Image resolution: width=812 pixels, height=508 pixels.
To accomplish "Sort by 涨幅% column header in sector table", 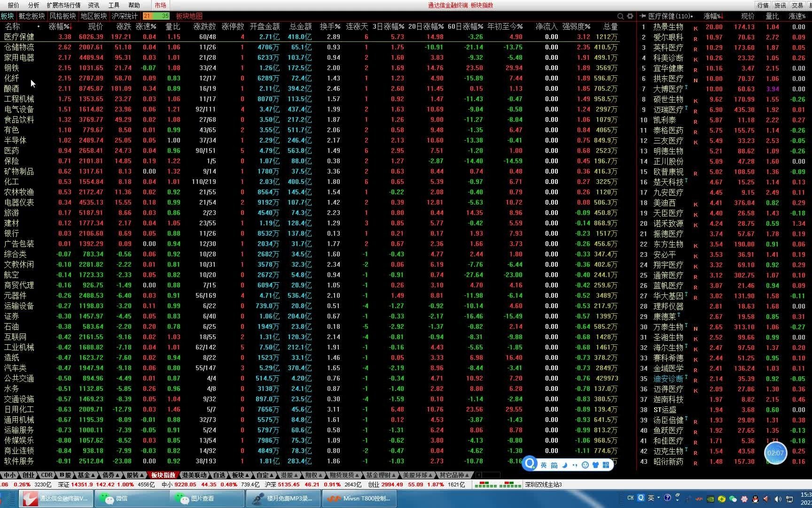I will pos(60,26).
